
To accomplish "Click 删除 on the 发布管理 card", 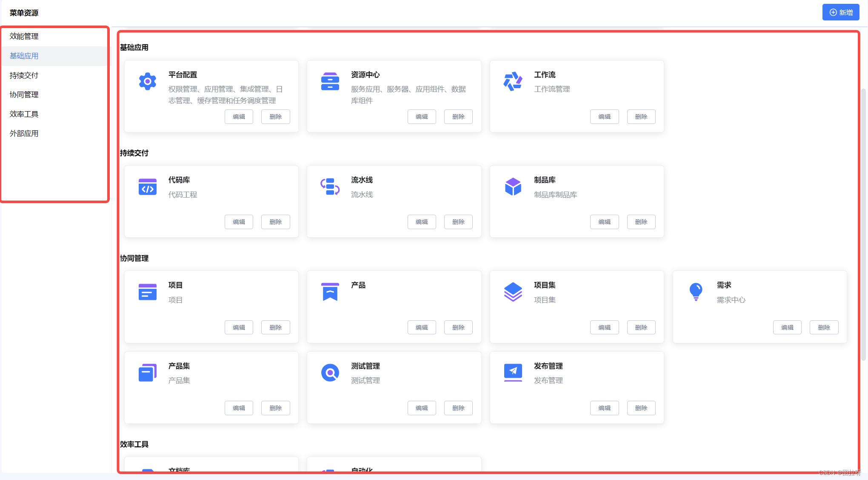I will point(641,408).
